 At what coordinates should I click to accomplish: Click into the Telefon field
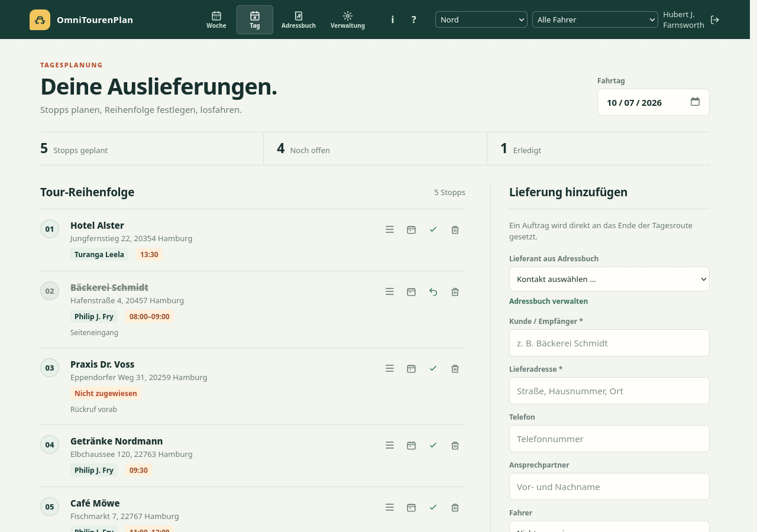coord(609,439)
